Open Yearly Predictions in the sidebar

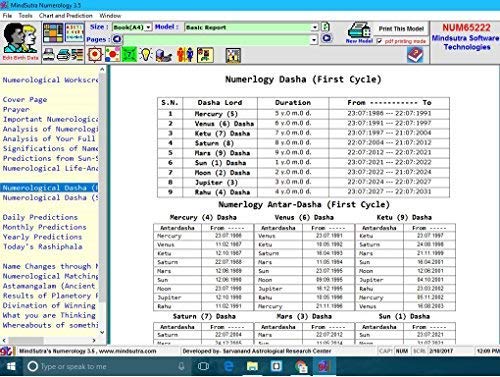(42, 237)
